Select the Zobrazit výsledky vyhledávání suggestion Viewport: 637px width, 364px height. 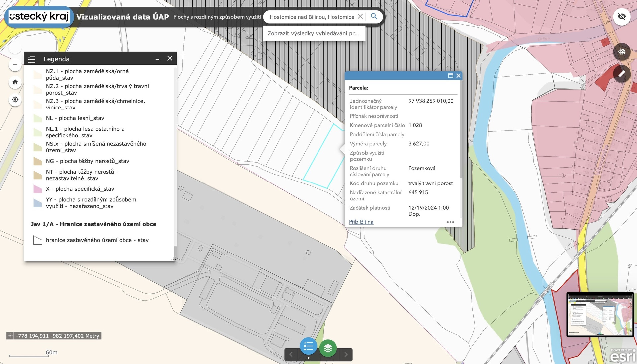(x=314, y=33)
